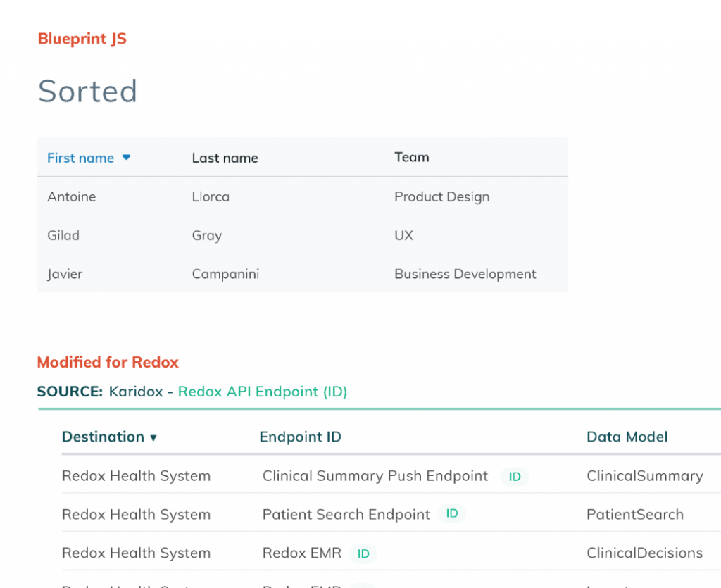The height and width of the screenshot is (588, 721).
Task: Click the PatientSearch data model cell
Action: [635, 515]
